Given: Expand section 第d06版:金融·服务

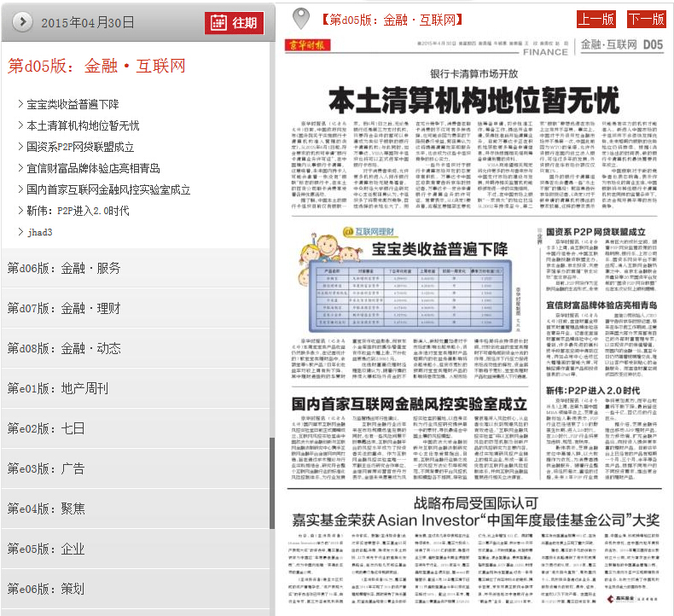Looking at the screenshot, I should 136,268.
